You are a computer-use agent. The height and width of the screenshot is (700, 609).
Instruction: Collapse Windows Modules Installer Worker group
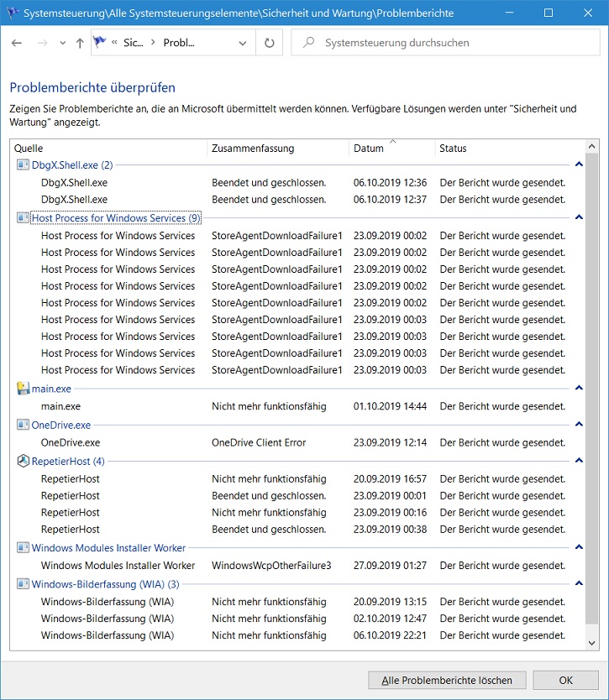coord(579,547)
